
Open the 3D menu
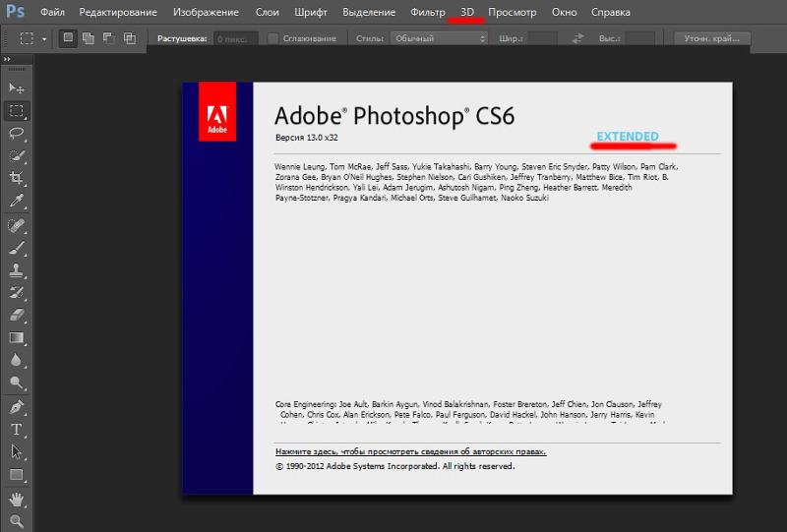coord(466,12)
